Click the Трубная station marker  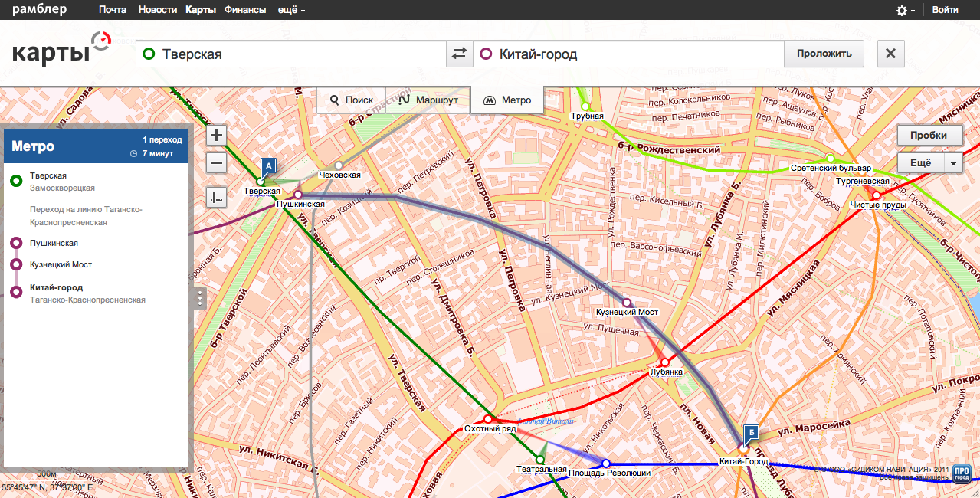585,106
